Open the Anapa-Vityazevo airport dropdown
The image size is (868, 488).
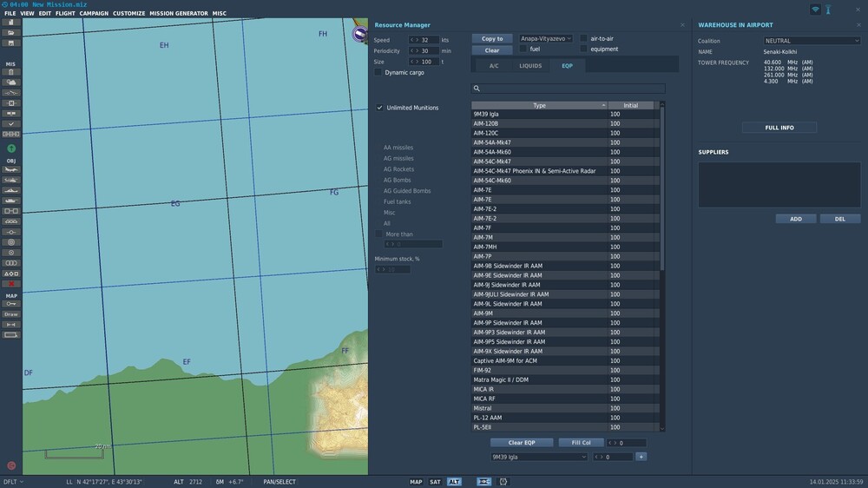point(546,39)
